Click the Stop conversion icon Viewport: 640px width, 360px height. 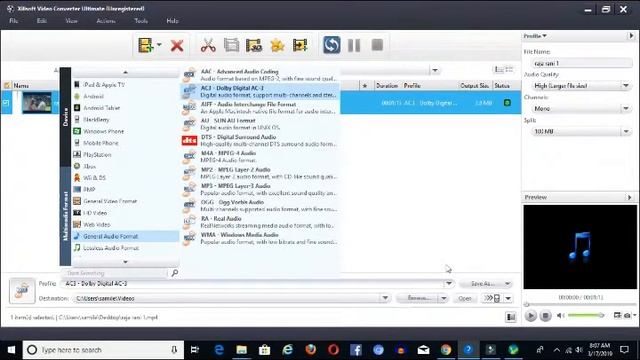[377, 45]
